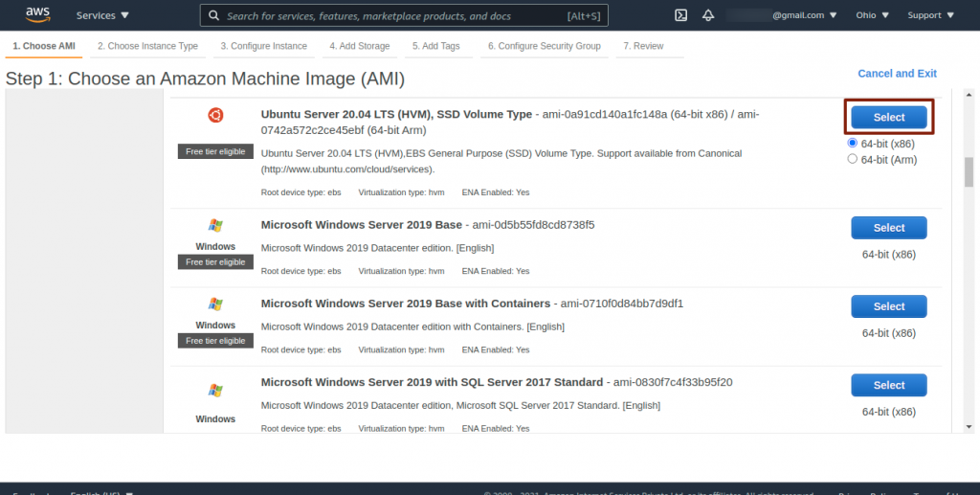Click Windows logo for Base with Containers
Viewport: 980px width, 495px height.
click(215, 304)
